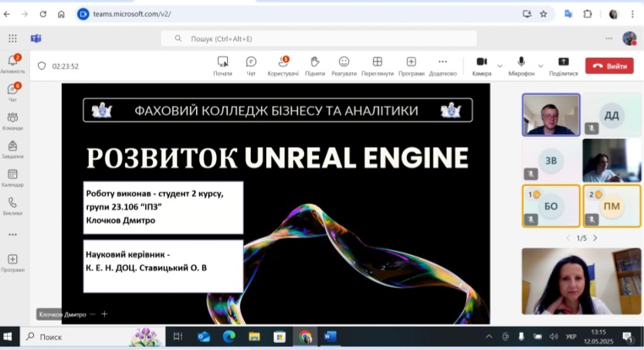This screenshot has width=644, height=350.
Task: Leave the meeting with Вийти button
Action: pos(609,66)
